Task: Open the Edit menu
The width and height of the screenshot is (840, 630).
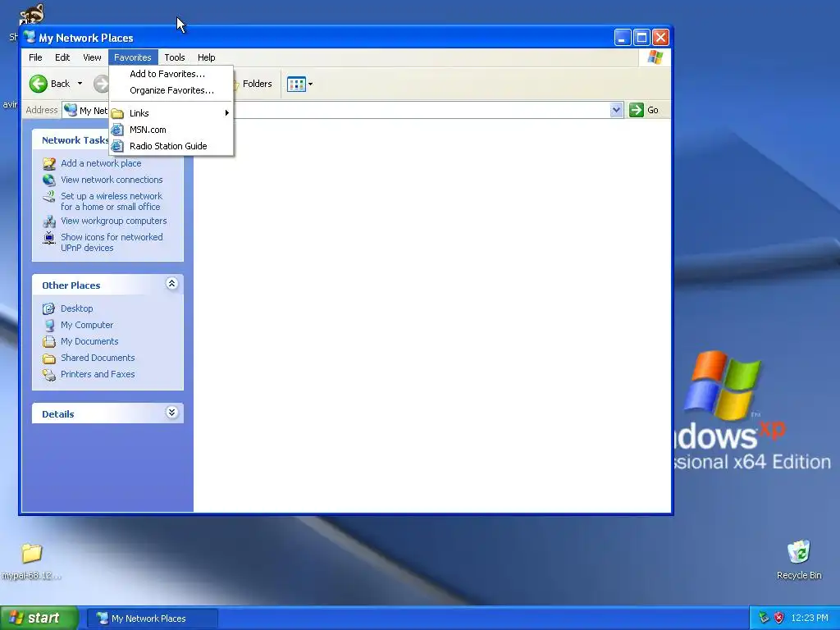Action: 62,57
